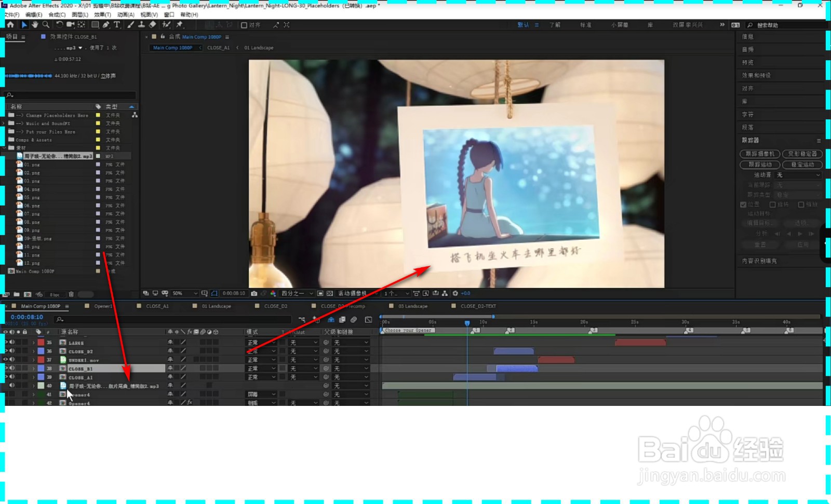Image resolution: width=831 pixels, height=504 pixels.
Task: Open the 合成(C) menu
Action: [57, 15]
